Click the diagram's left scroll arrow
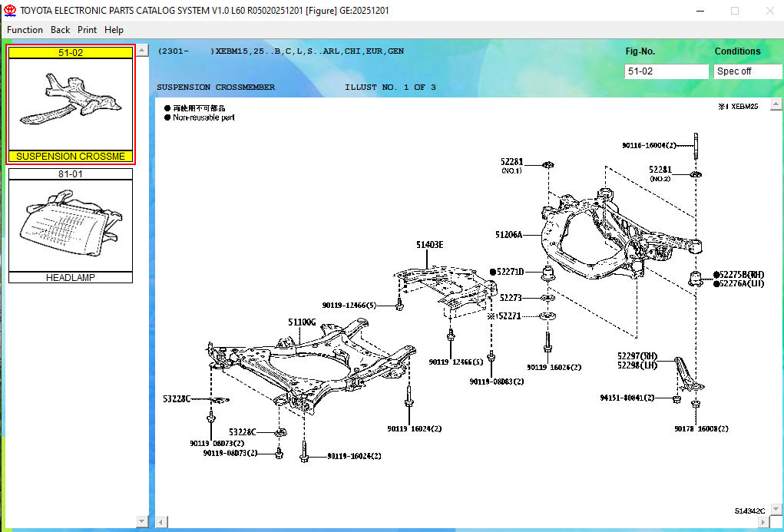784x532 pixels. (161, 523)
